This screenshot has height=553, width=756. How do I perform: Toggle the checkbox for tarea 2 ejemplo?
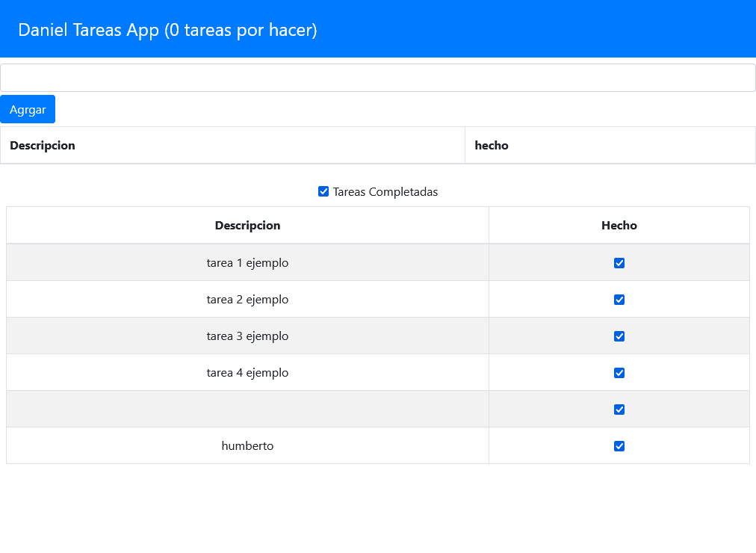coord(619,300)
